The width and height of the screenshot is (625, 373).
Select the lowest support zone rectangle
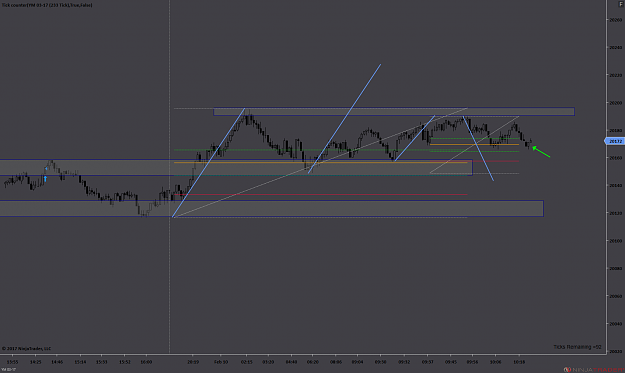coord(272,208)
